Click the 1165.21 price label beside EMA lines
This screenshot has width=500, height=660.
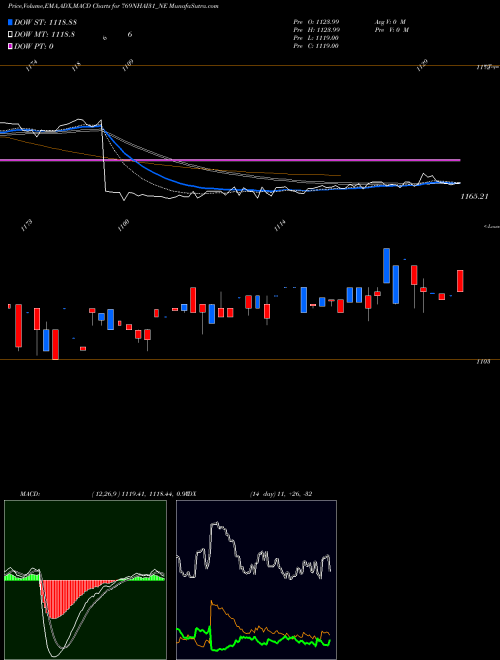474,196
